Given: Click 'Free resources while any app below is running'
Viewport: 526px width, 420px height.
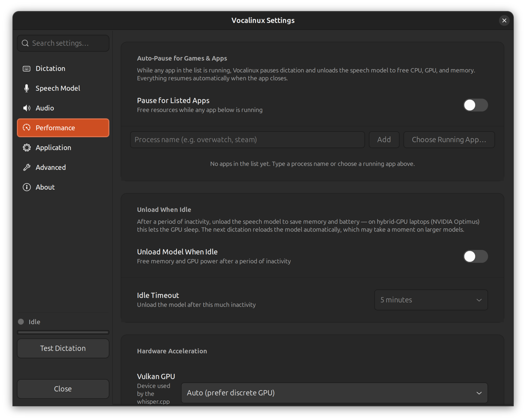Looking at the screenshot, I should point(200,110).
